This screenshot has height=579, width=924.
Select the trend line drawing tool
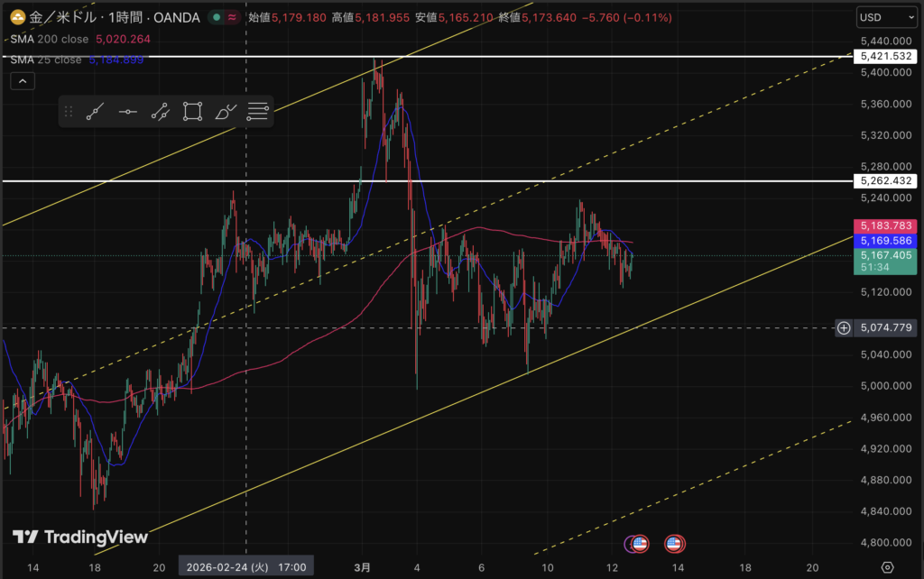[96, 112]
